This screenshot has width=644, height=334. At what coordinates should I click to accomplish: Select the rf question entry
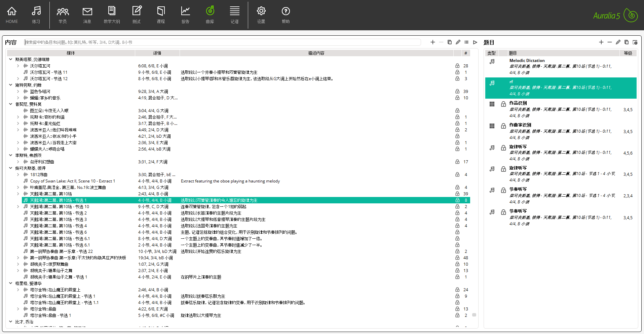tap(561, 88)
